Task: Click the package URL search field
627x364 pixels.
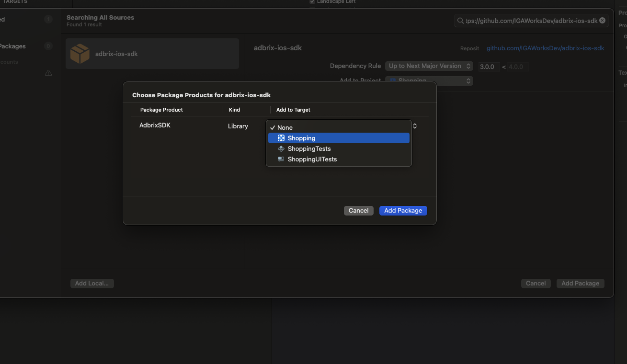Action: [x=531, y=21]
